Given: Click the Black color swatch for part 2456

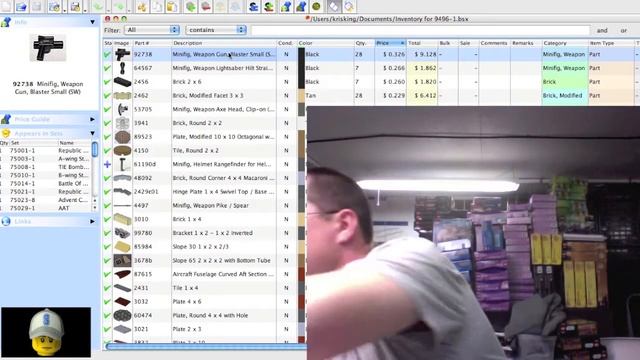Looking at the screenshot, I should click(x=302, y=82).
